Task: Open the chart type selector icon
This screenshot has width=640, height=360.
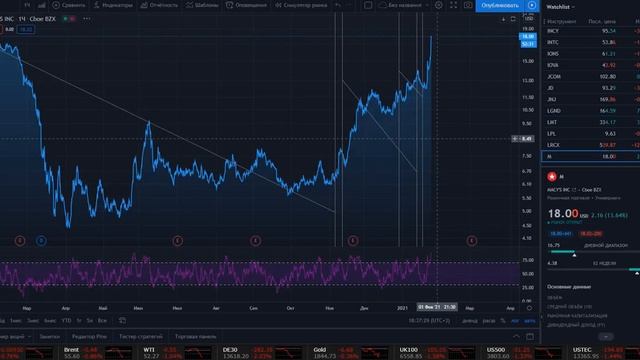Action: click(42, 5)
